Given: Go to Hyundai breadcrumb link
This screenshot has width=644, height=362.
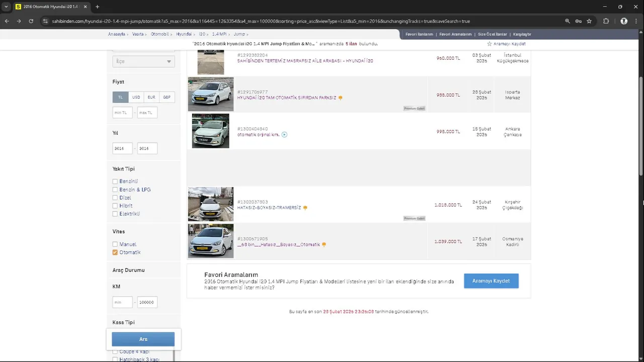Looking at the screenshot, I should pos(184,34).
